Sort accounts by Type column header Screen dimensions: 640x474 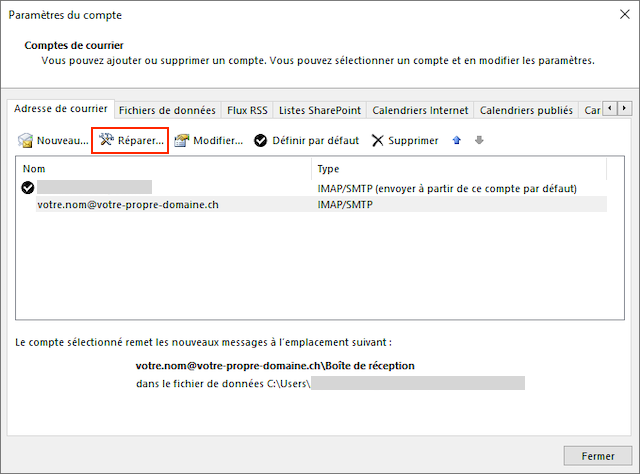(x=459, y=169)
